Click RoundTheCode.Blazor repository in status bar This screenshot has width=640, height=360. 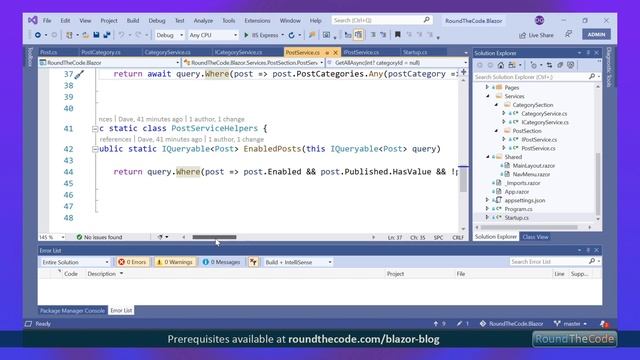(x=511, y=324)
